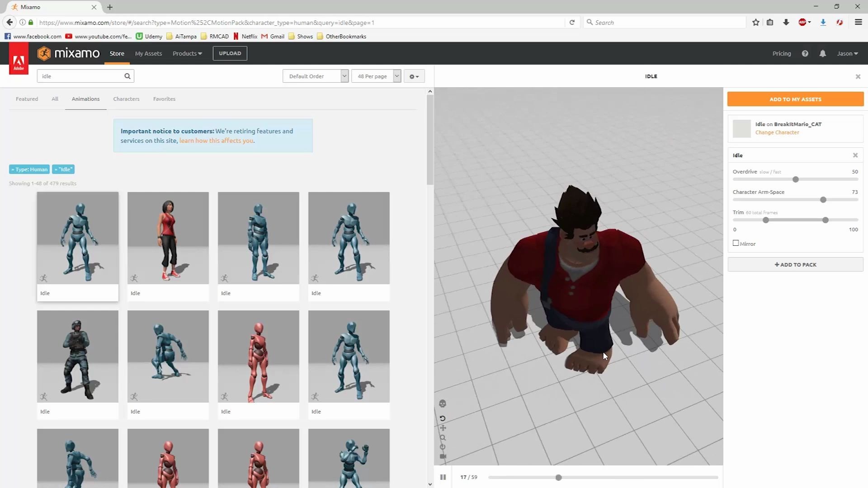Select the zoom magnifier tool in viewer
The width and height of the screenshot is (868, 488).
[443, 437]
